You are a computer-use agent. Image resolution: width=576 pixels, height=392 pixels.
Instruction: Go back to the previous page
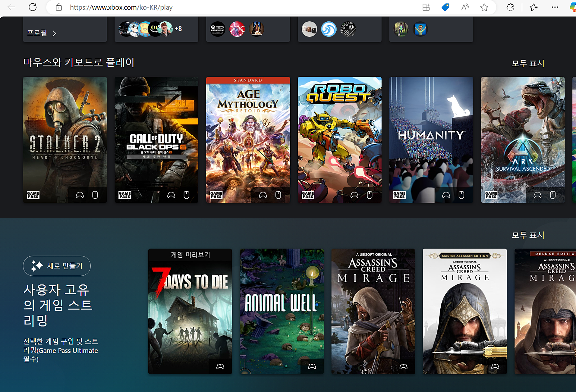(12, 7)
